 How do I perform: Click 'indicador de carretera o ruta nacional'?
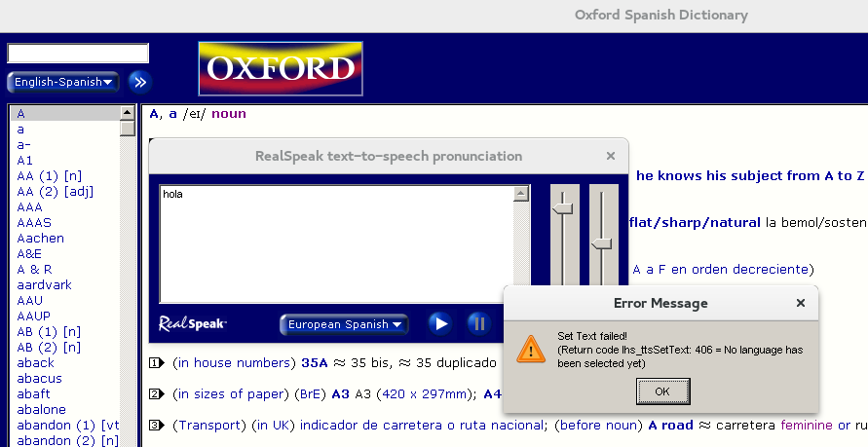click(x=421, y=425)
